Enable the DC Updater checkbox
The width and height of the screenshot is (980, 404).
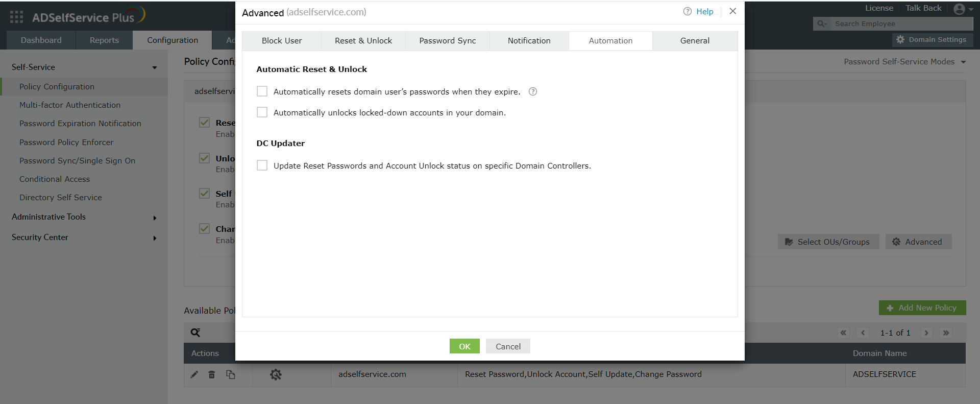coord(262,165)
